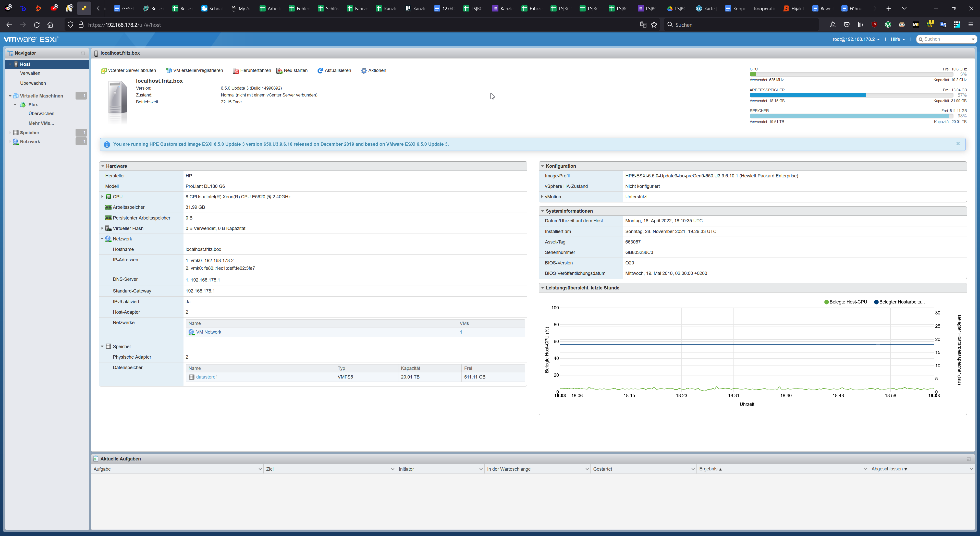980x536 pixels.
Task: Bookmark this page with the star icon
Action: tap(654, 25)
